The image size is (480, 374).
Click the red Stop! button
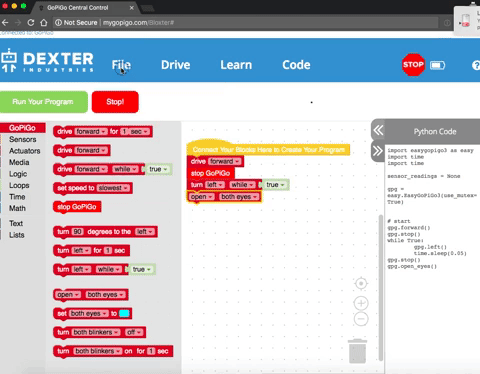(x=115, y=102)
